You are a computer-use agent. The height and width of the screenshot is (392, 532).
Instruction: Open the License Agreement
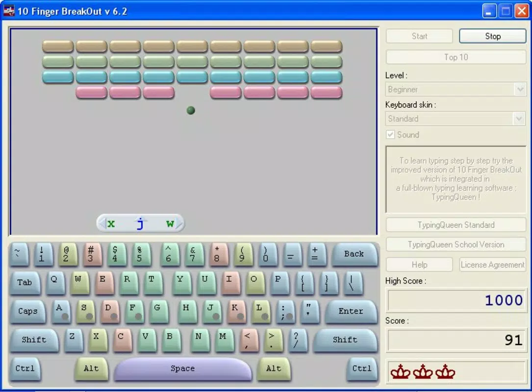pos(492,265)
